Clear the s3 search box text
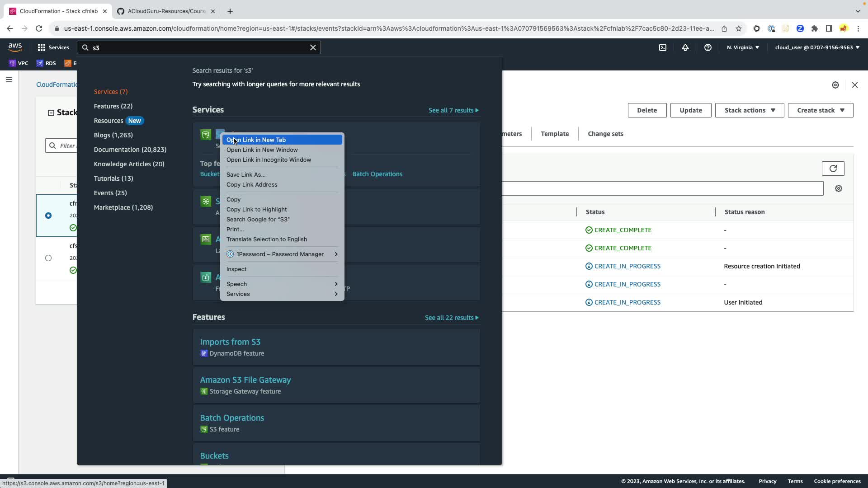Viewport: 868px width, 488px height. [x=313, y=47]
